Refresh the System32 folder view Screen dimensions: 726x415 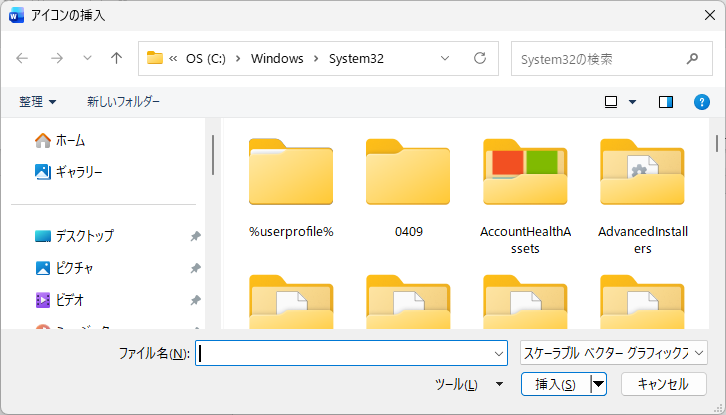point(480,58)
